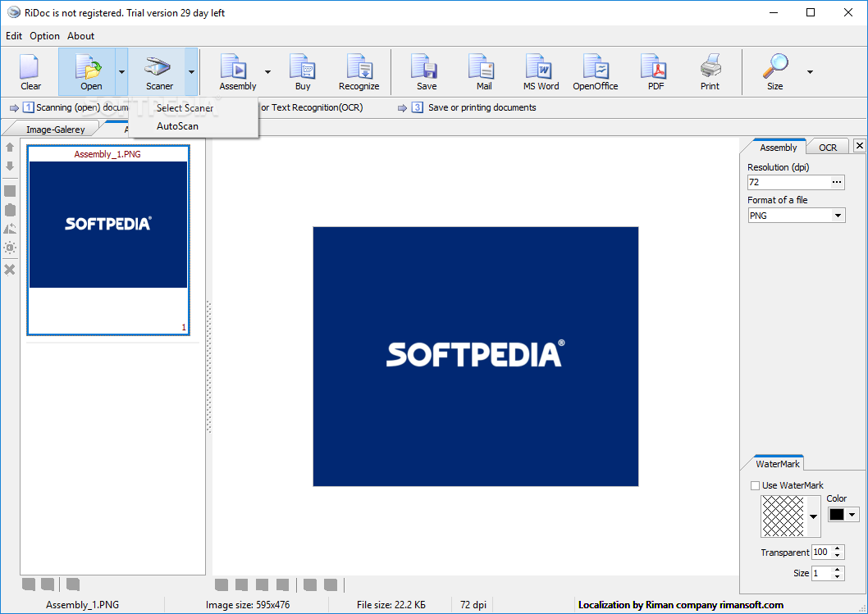This screenshot has width=868, height=614.
Task: Switch to the Image-Galerey tab
Action: click(x=55, y=130)
